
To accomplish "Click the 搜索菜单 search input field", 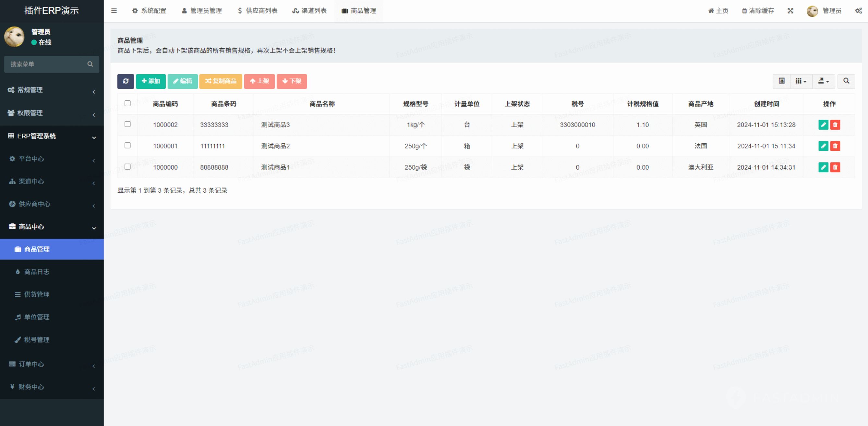I will pos(47,64).
